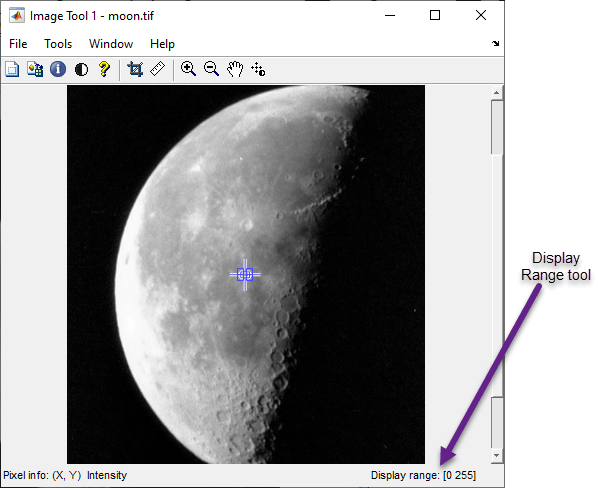
Task: Select the Crop Image tool
Action: click(135, 70)
